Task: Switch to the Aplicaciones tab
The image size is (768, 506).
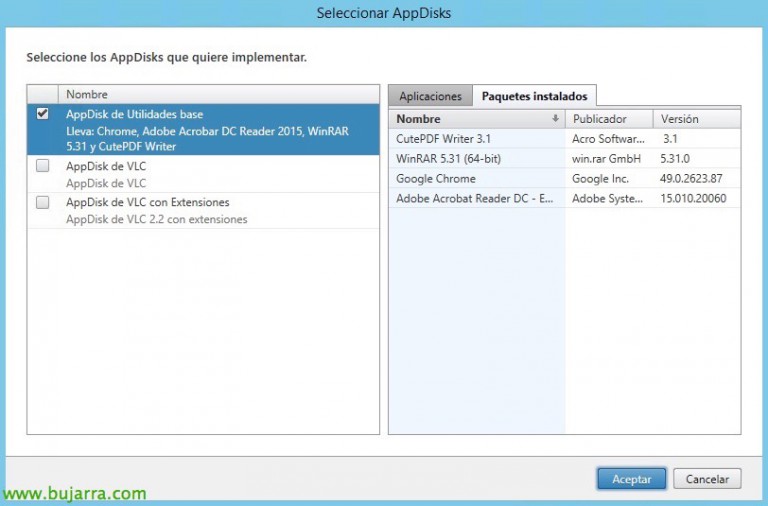Action: pos(430,96)
